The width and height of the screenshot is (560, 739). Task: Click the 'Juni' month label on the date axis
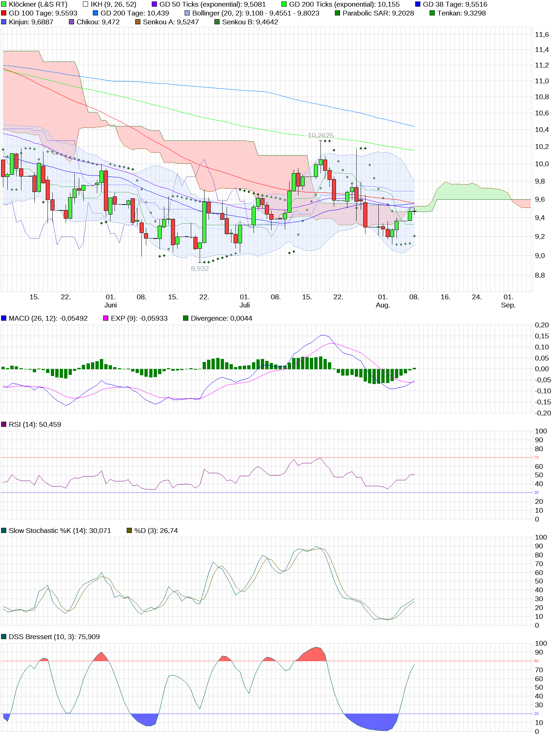pyautogui.click(x=111, y=305)
